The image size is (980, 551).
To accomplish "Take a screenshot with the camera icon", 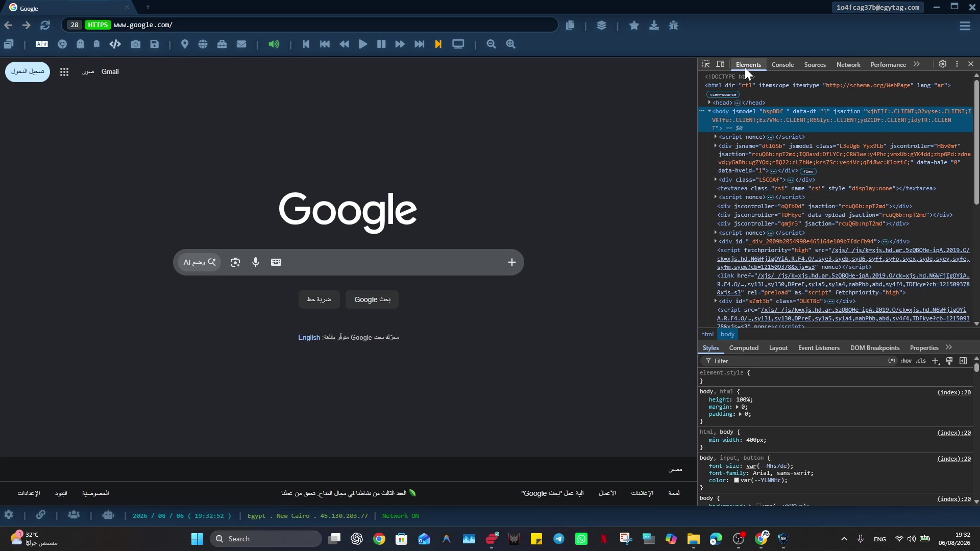I will [135, 44].
